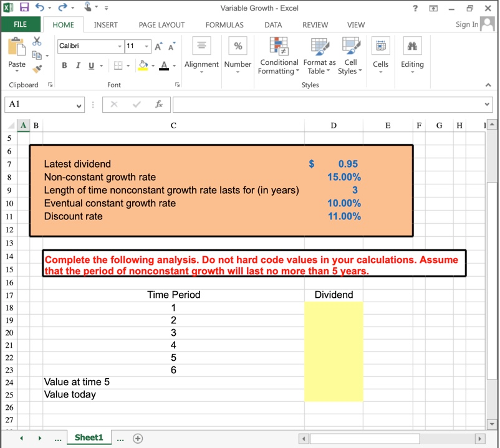Viewport: 500px width, 448px height.
Task: Click the Sign In link
Action: tap(467, 24)
